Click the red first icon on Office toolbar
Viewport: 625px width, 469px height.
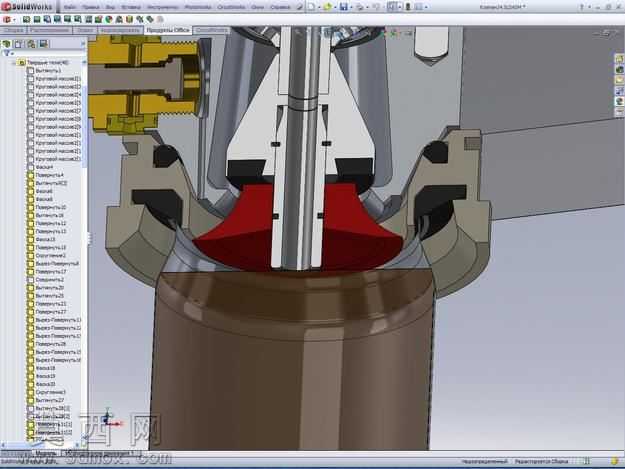[x=6, y=19]
